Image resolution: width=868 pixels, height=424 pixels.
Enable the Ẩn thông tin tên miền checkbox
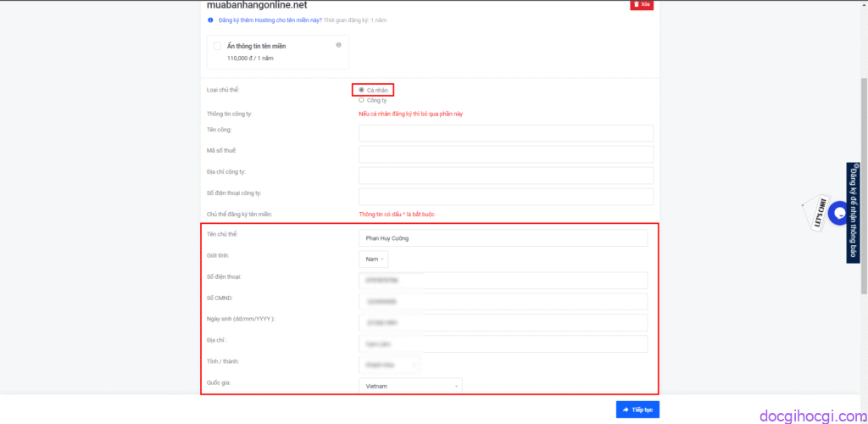[x=218, y=46]
